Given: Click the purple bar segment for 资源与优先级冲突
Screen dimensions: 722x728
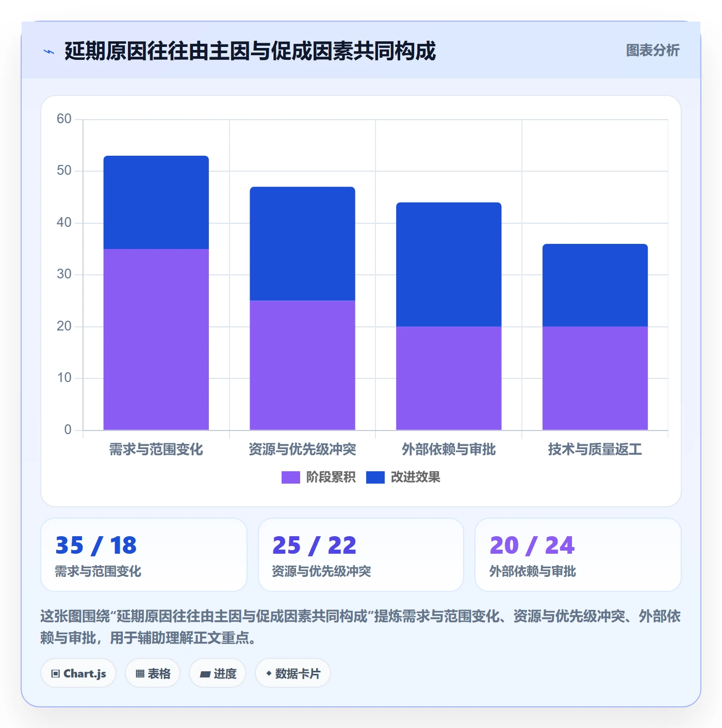Looking at the screenshot, I should 303,365.
